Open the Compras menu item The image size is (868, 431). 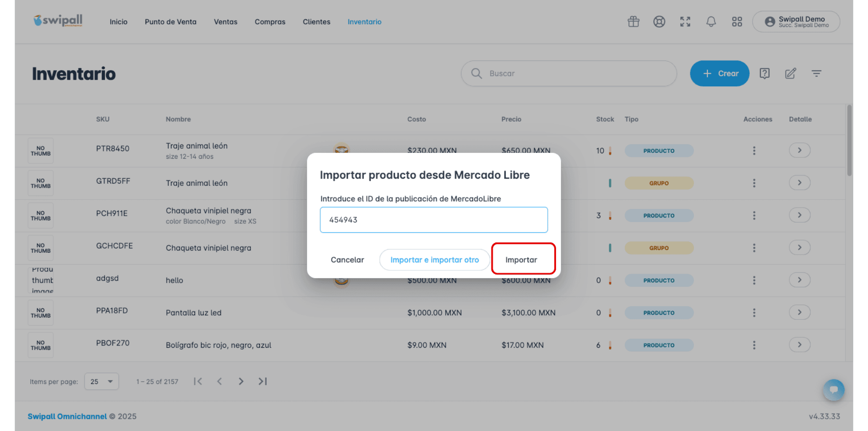270,22
